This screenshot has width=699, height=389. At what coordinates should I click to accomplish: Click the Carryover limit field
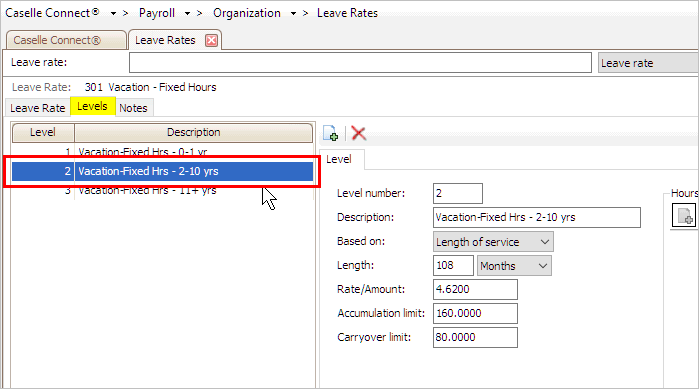point(475,338)
